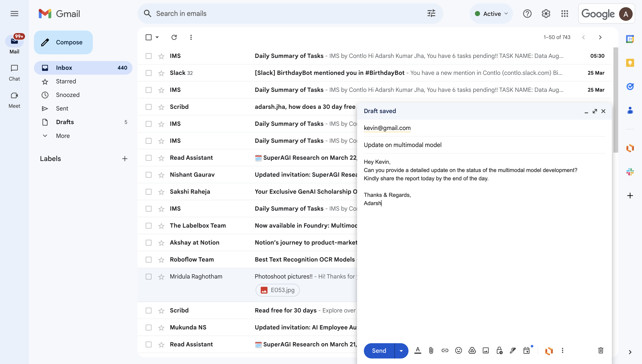The width and height of the screenshot is (642, 364).
Task: Open Slack add-on in side panel
Action: click(630, 172)
